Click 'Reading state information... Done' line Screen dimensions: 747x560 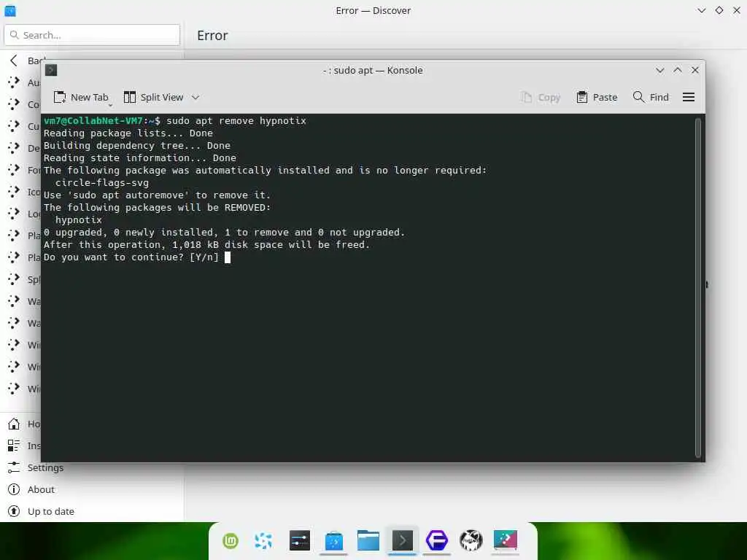tap(140, 158)
